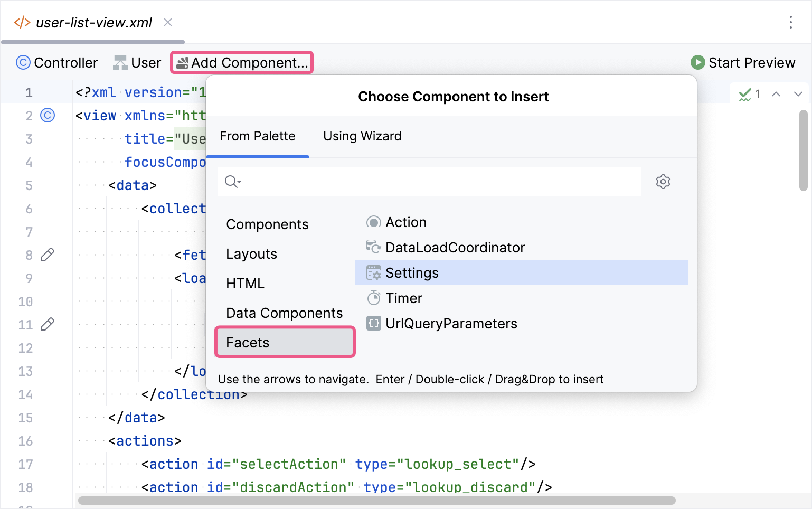Screen dimensions: 812x509
Task: Click the Controller navigation icon in toolbar
Action: (x=23, y=63)
